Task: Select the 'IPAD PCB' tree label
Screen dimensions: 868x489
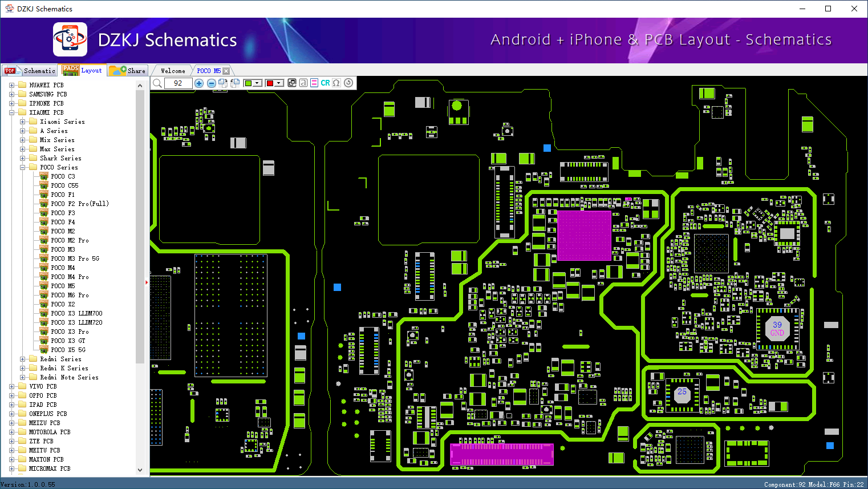Action: tap(43, 405)
